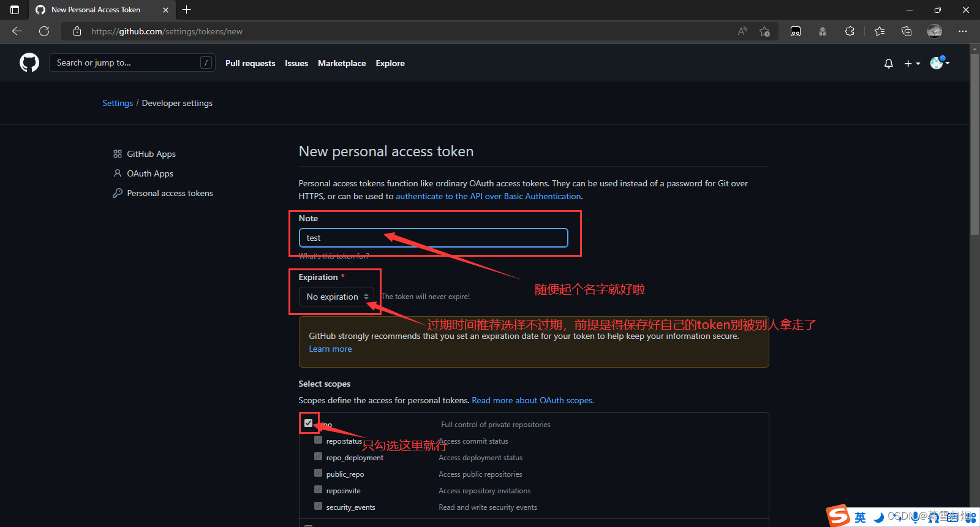Click the Full control of private repositories description

pyautogui.click(x=496, y=425)
